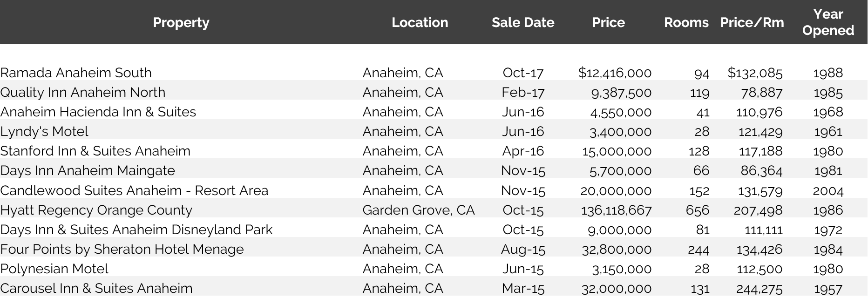Click the Sale Date column header
Image resolution: width=868 pixels, height=304 pixels.
523,22
